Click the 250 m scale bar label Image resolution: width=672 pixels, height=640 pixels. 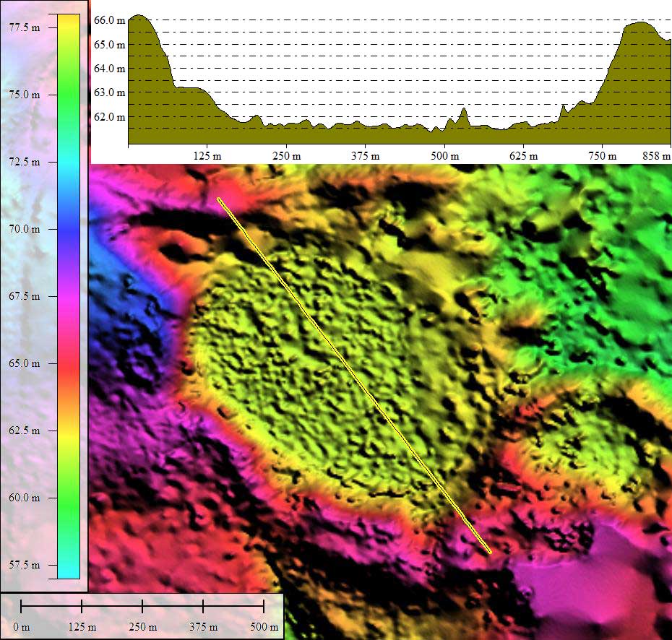click(x=143, y=627)
